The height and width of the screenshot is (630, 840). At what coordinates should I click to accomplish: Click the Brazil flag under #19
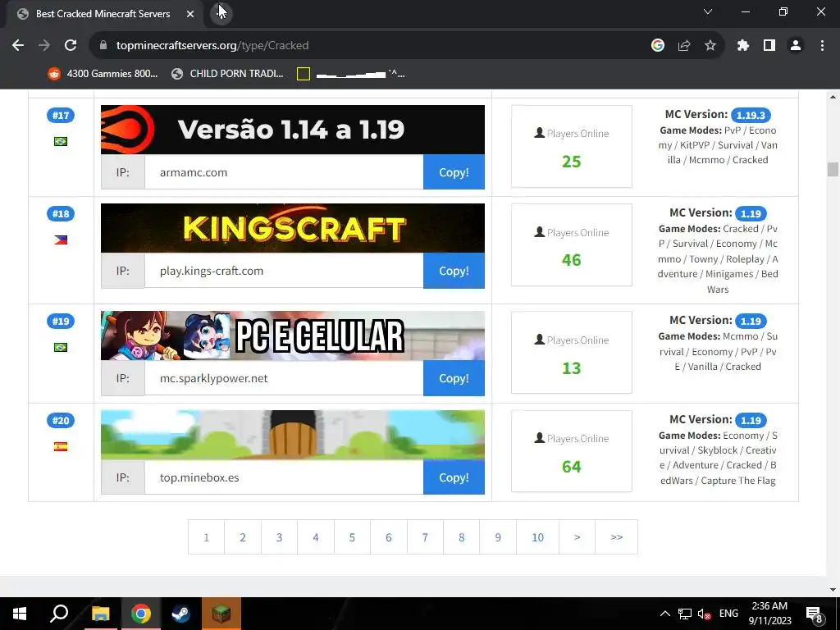(x=61, y=348)
